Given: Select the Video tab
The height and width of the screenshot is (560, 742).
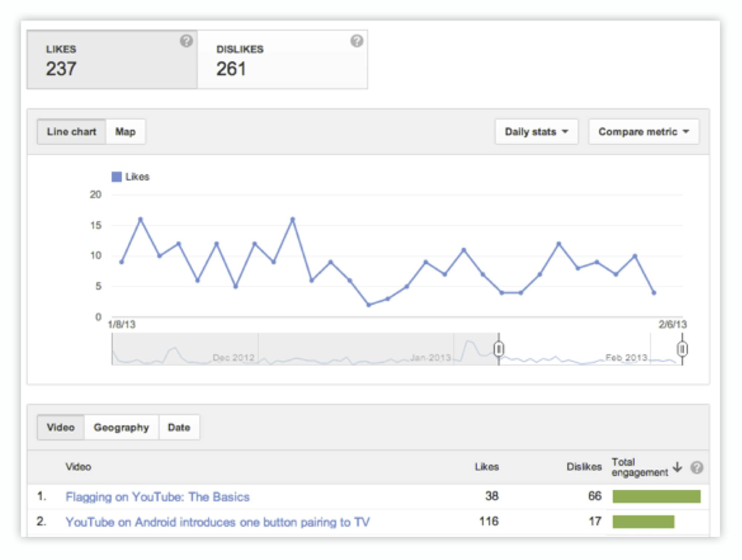Looking at the screenshot, I should 61,427.
